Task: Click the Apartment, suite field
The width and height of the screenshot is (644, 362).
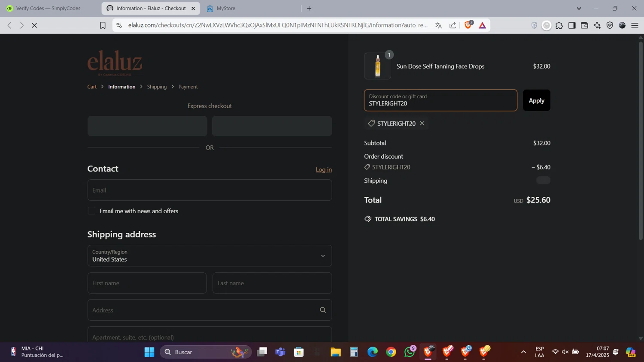Action: click(210, 335)
